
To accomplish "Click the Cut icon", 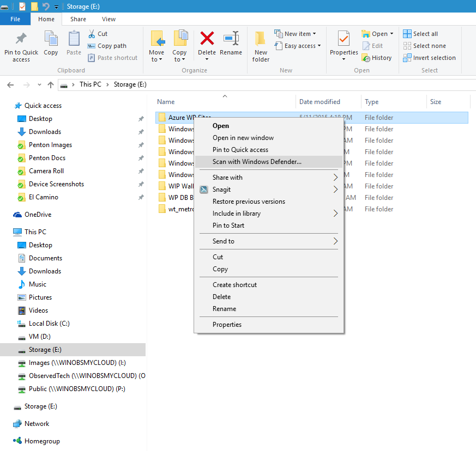I will 93,33.
